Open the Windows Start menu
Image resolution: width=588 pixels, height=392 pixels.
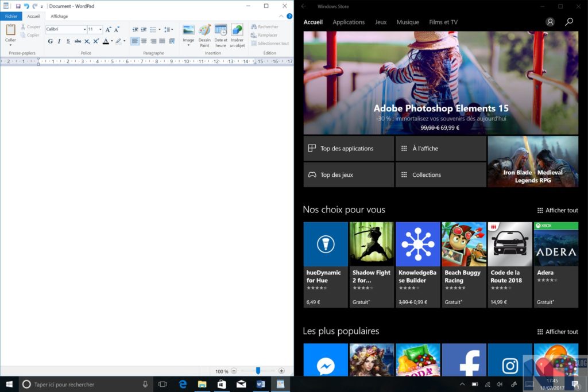(9, 384)
